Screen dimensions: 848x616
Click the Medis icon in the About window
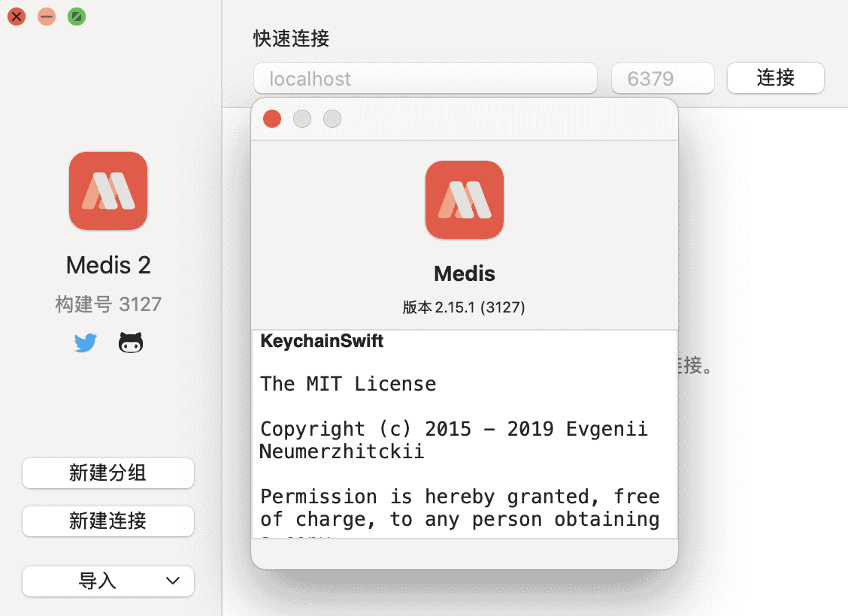464,200
